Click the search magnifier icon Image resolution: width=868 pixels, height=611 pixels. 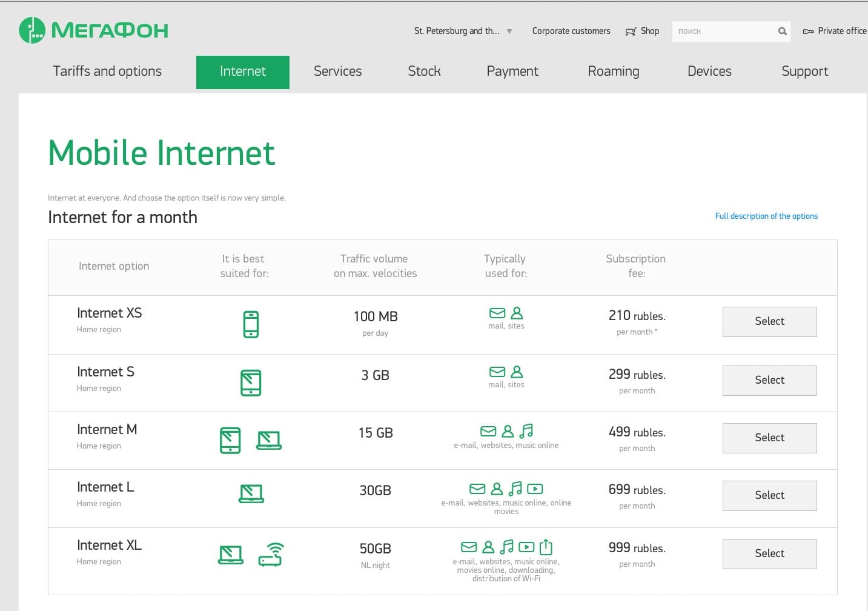782,32
